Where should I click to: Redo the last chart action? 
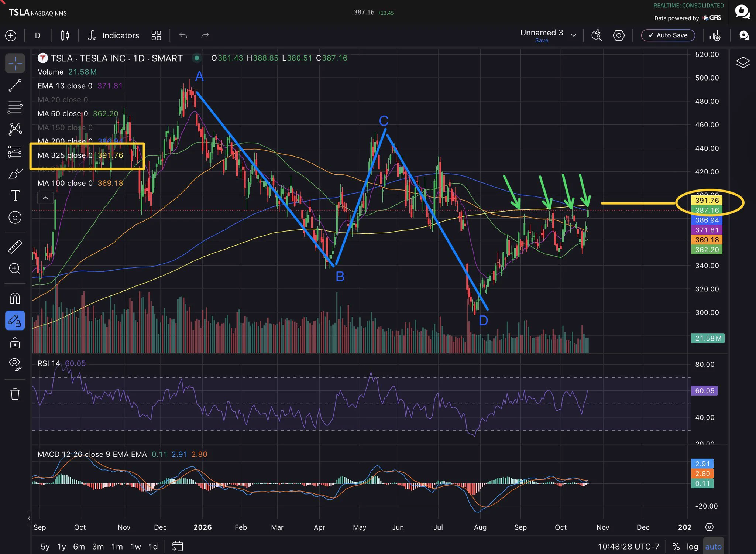pos(205,35)
